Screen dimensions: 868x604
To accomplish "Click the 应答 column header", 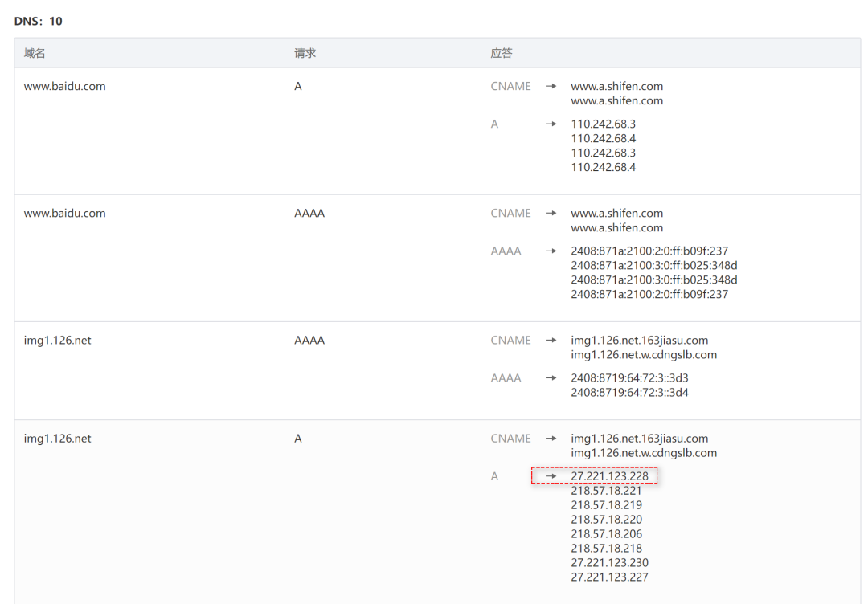I will [x=502, y=53].
